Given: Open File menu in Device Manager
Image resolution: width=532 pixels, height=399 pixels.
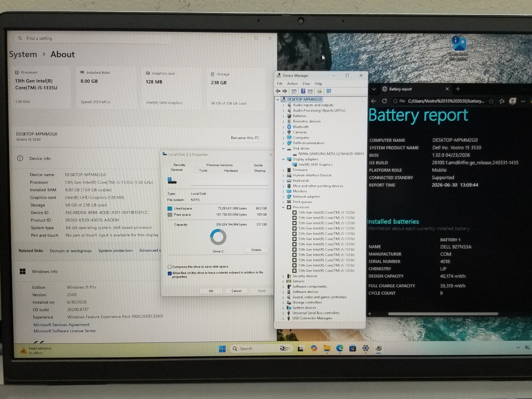Looking at the screenshot, I should [x=280, y=84].
